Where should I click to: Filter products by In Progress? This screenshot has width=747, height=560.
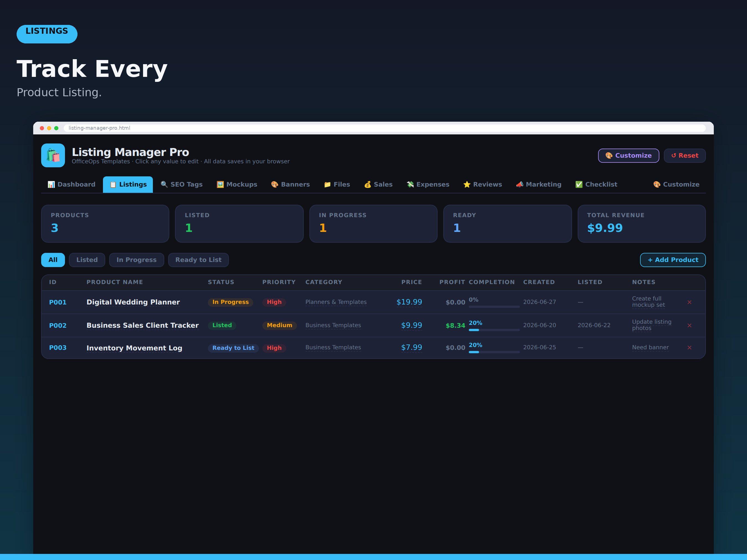[x=136, y=260]
